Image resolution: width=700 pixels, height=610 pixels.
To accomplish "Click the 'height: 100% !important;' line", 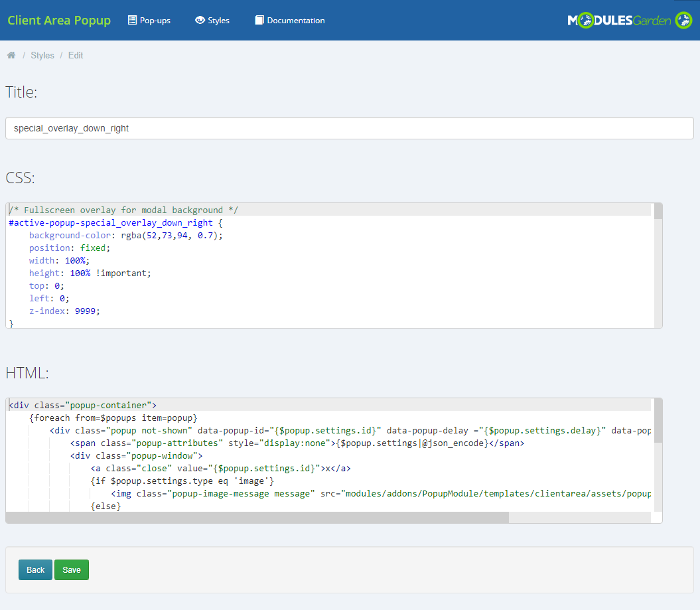I will tap(90, 273).
